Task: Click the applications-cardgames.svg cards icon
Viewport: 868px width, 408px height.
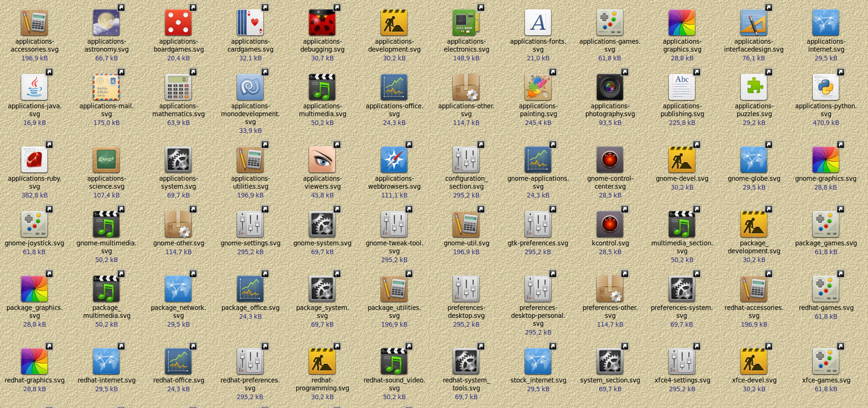Action: [250, 22]
